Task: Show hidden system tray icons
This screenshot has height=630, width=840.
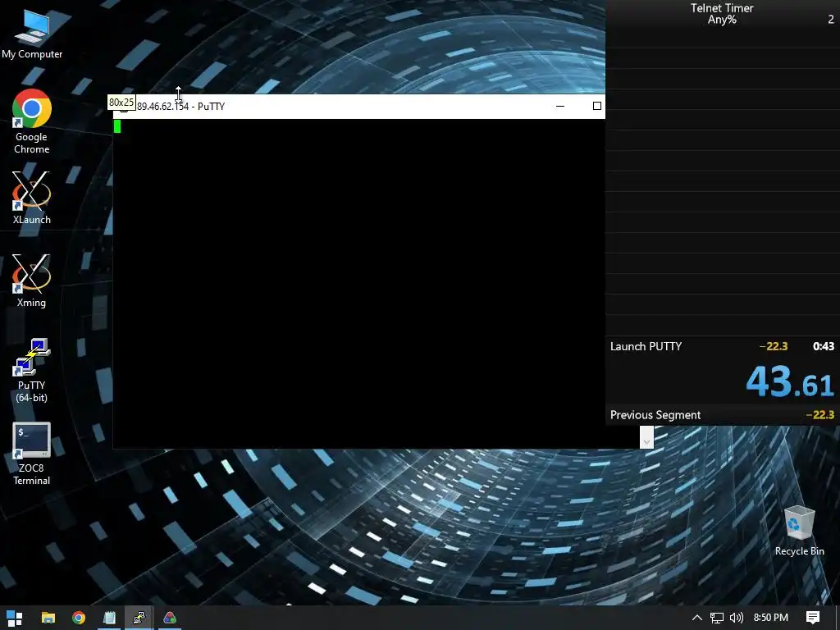Action: tap(697, 618)
